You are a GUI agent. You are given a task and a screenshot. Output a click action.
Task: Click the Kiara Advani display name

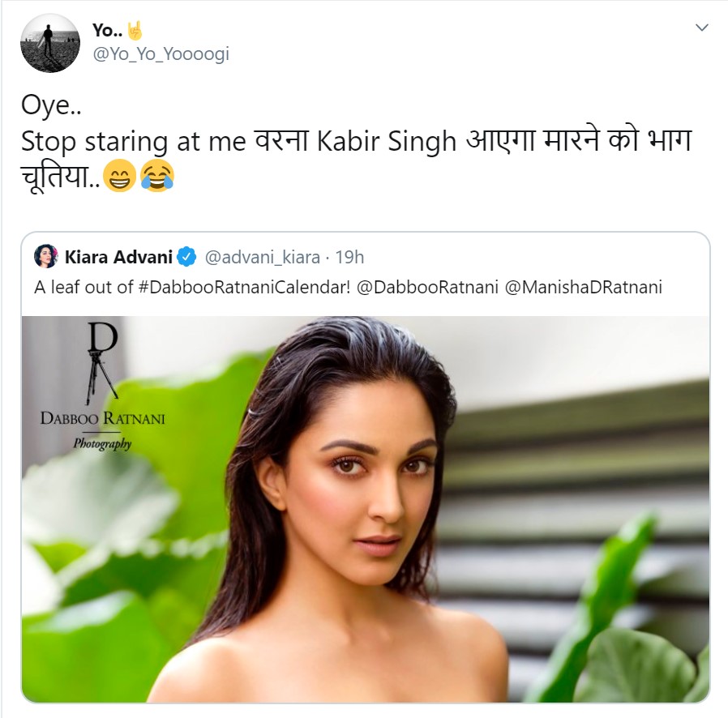point(118,257)
